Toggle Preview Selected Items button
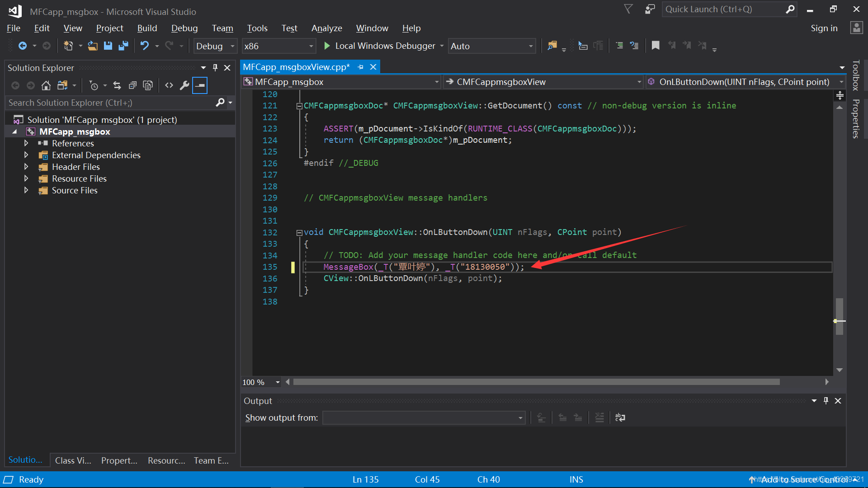868x488 pixels. point(200,85)
